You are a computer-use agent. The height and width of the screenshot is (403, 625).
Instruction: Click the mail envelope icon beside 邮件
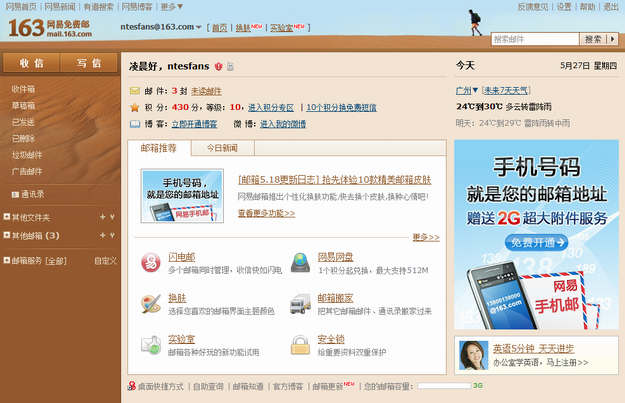[x=135, y=91]
